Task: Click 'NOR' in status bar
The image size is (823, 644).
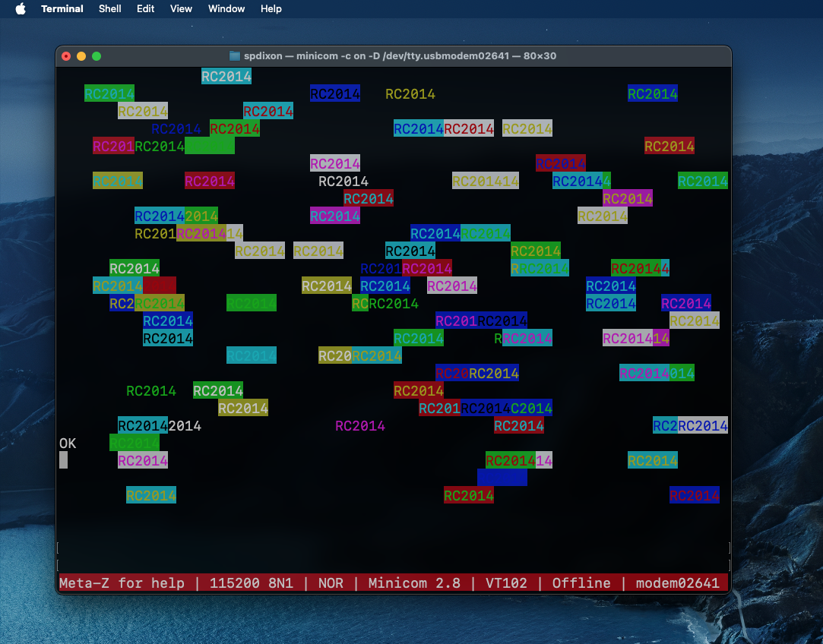Action: 331,583
